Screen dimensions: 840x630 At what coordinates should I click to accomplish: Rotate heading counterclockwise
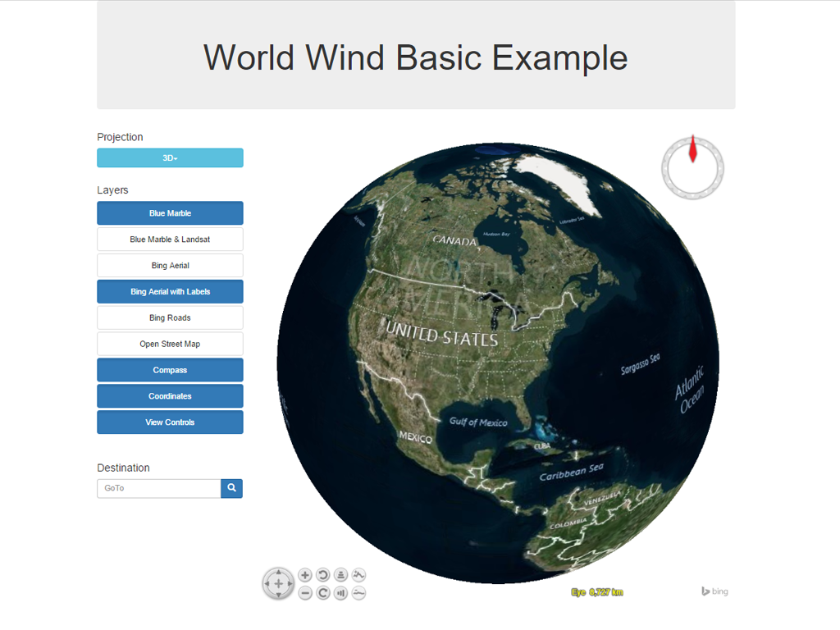point(323,575)
